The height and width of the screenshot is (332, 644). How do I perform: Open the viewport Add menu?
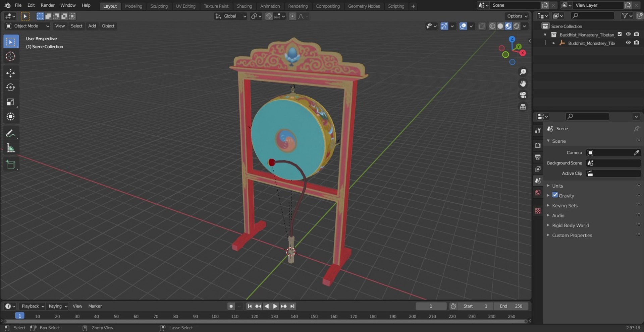92,26
